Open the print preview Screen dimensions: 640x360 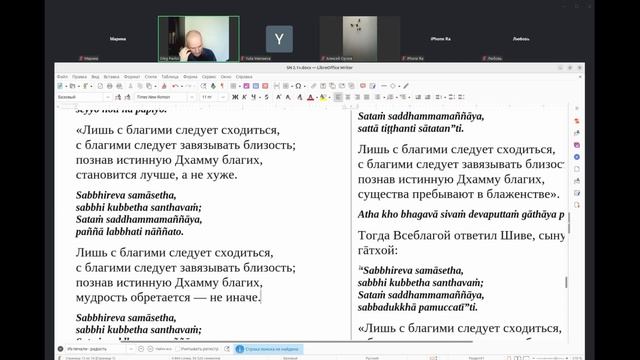click(120, 86)
